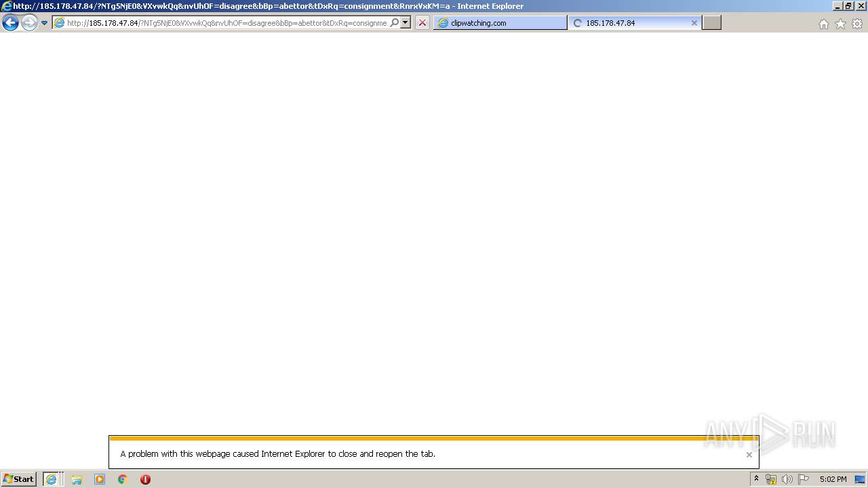
Task: Click the Search magnifier in address bar
Action: point(394,23)
